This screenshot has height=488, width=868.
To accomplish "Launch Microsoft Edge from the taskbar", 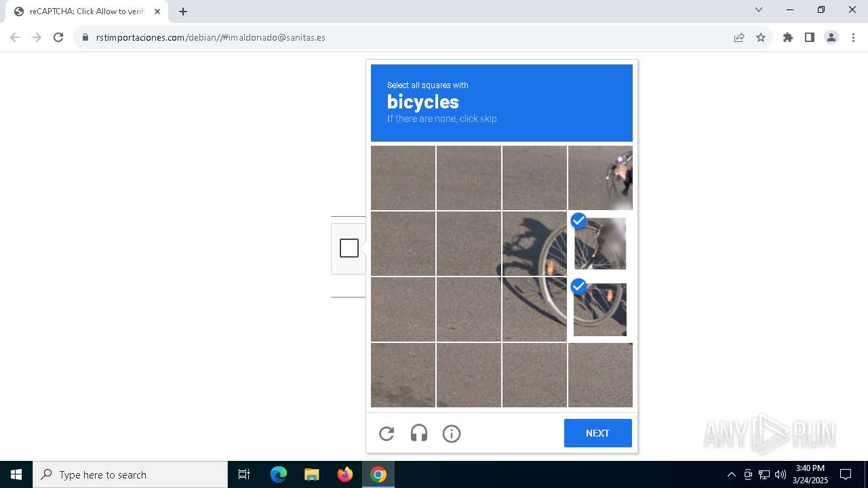I will 279,474.
